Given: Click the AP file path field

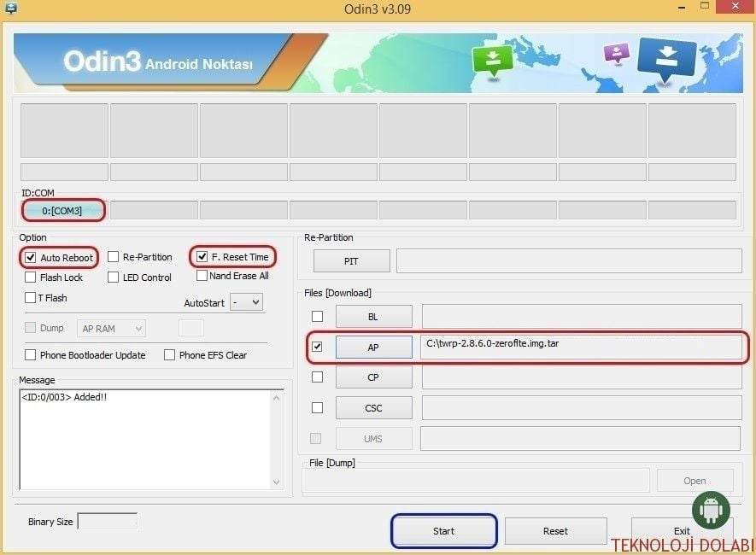Looking at the screenshot, I should tap(582, 347).
